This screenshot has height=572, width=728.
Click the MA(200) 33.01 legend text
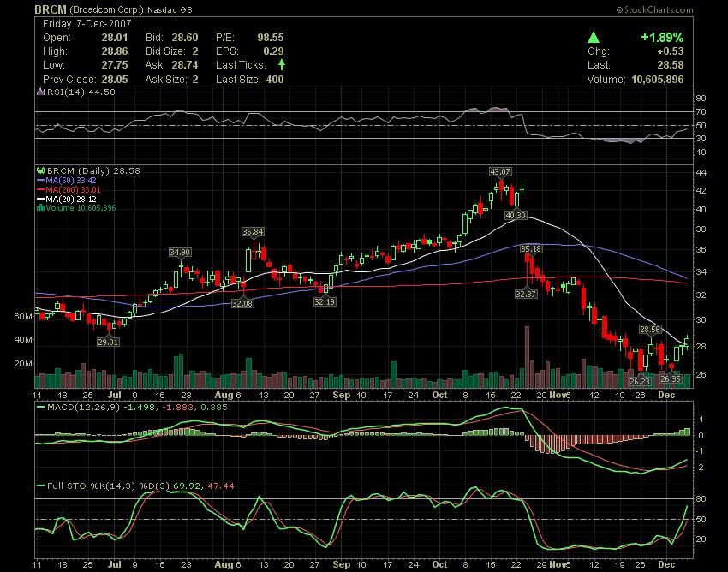tap(73, 190)
